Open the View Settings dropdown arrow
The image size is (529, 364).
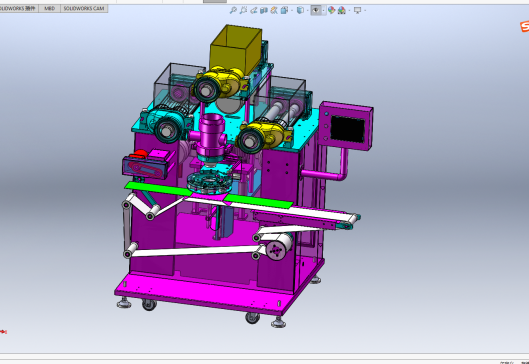[365, 10]
